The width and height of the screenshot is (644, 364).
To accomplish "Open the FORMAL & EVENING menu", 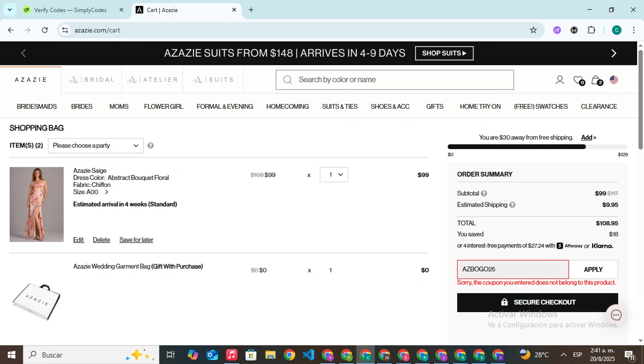I will [225, 107].
